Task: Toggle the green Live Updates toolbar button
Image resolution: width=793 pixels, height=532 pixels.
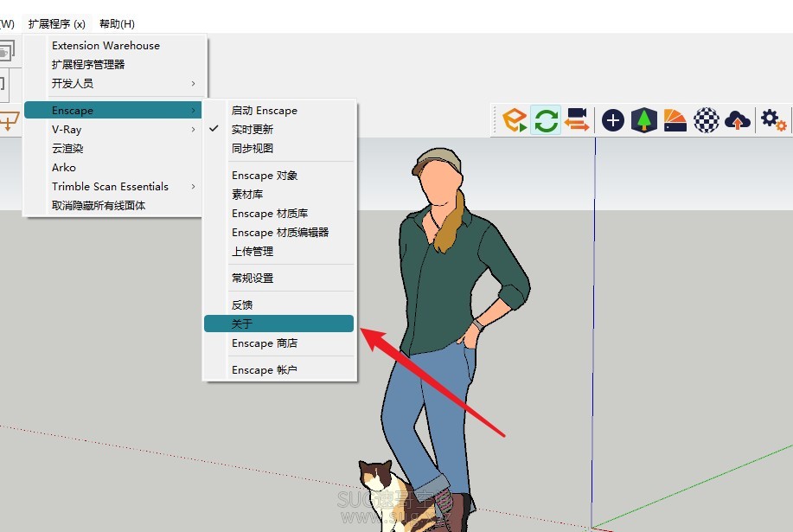Action: pyautogui.click(x=547, y=120)
